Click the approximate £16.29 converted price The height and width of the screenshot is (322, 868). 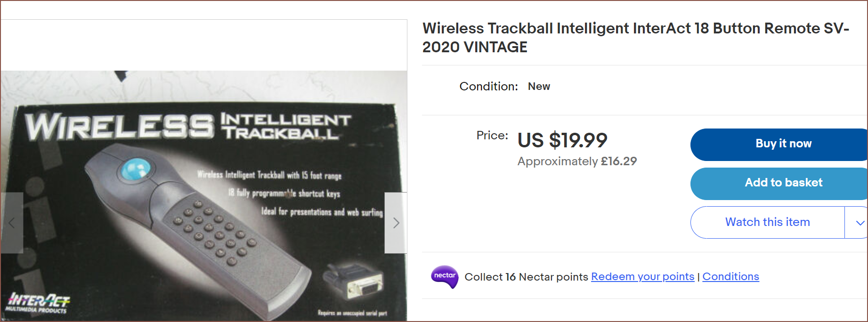577,161
